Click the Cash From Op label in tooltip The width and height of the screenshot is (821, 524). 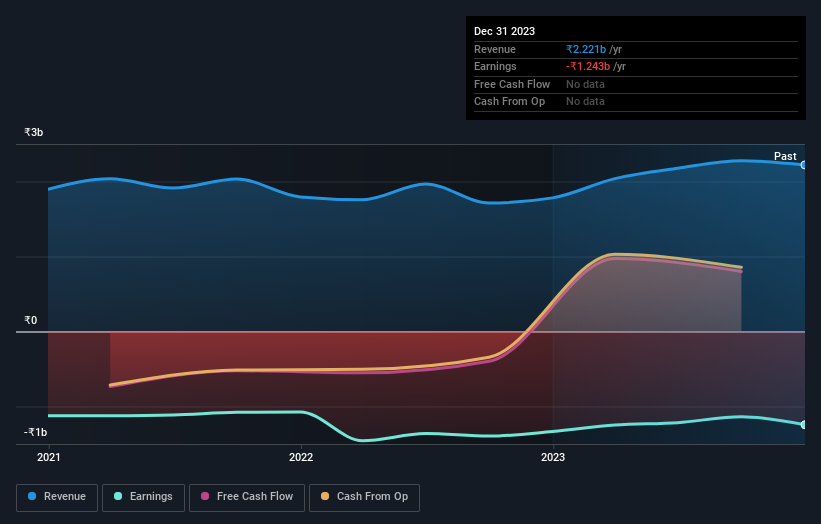509,102
